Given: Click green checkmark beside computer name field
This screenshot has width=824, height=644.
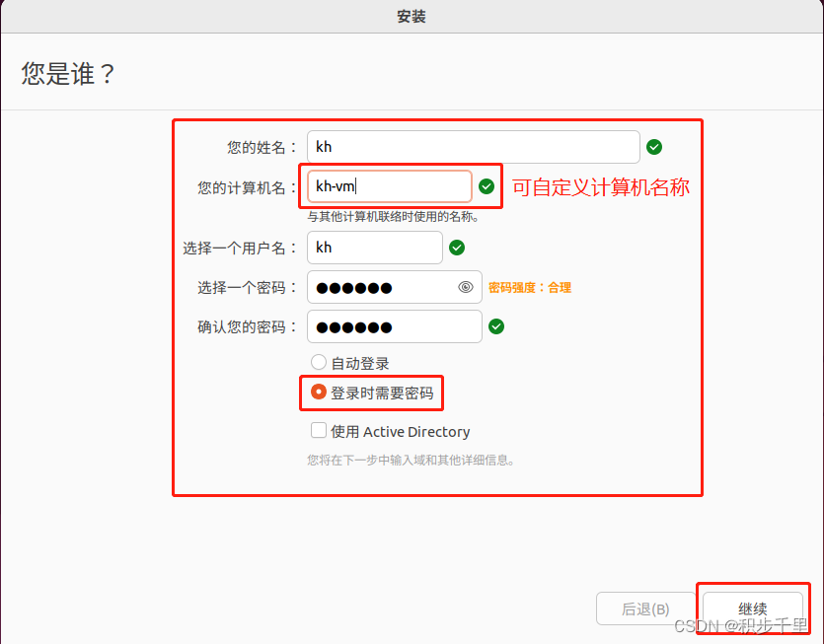Looking at the screenshot, I should (487, 186).
